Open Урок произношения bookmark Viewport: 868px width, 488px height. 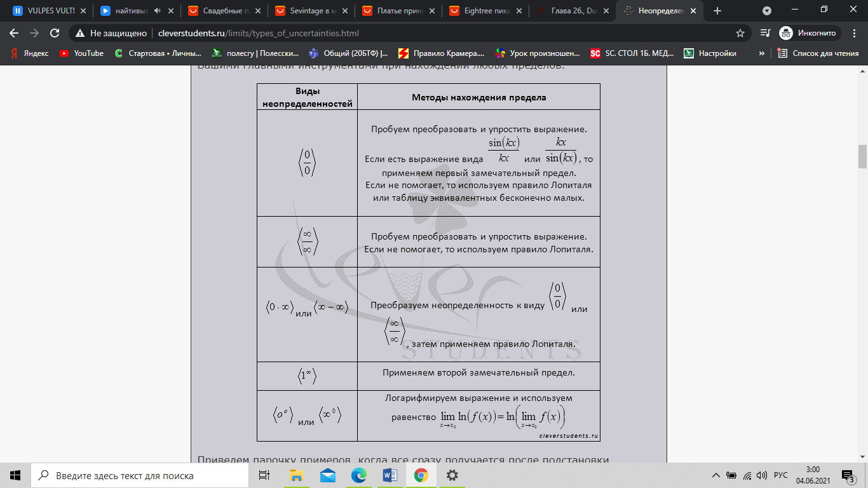[538, 53]
